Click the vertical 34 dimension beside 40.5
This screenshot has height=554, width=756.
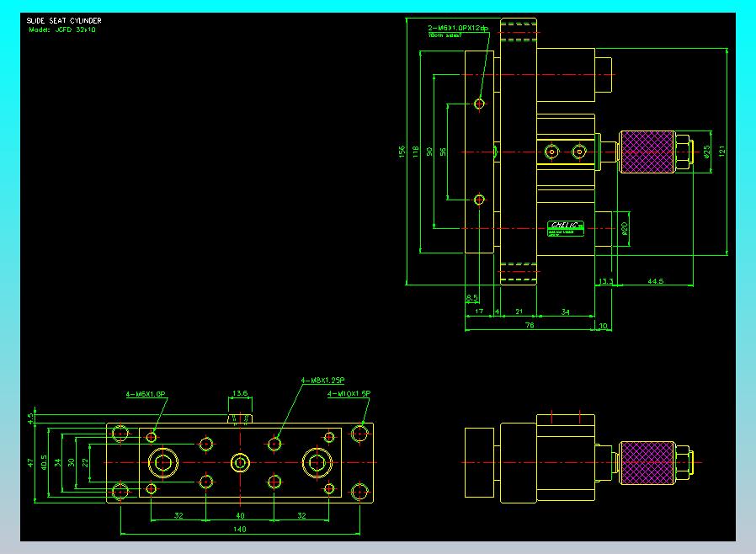click(58, 462)
